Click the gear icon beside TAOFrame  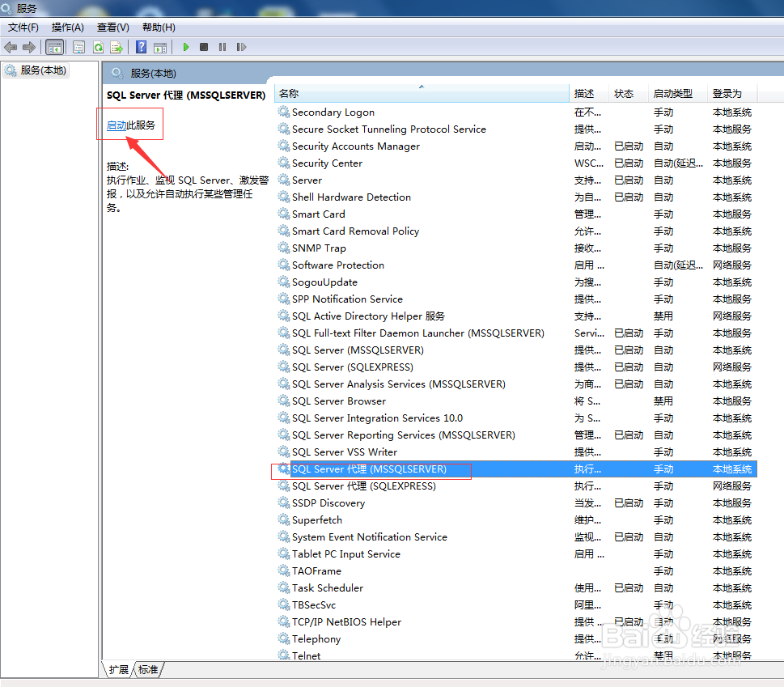coord(283,570)
